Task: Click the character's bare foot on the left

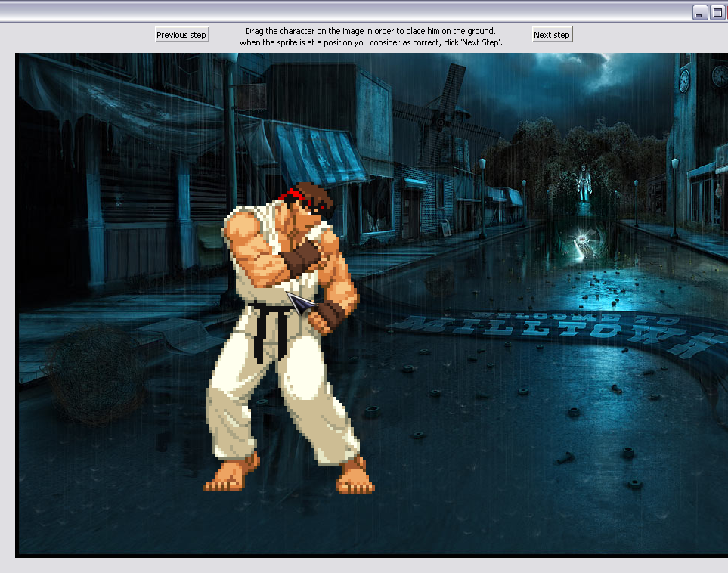Action: [x=231, y=476]
